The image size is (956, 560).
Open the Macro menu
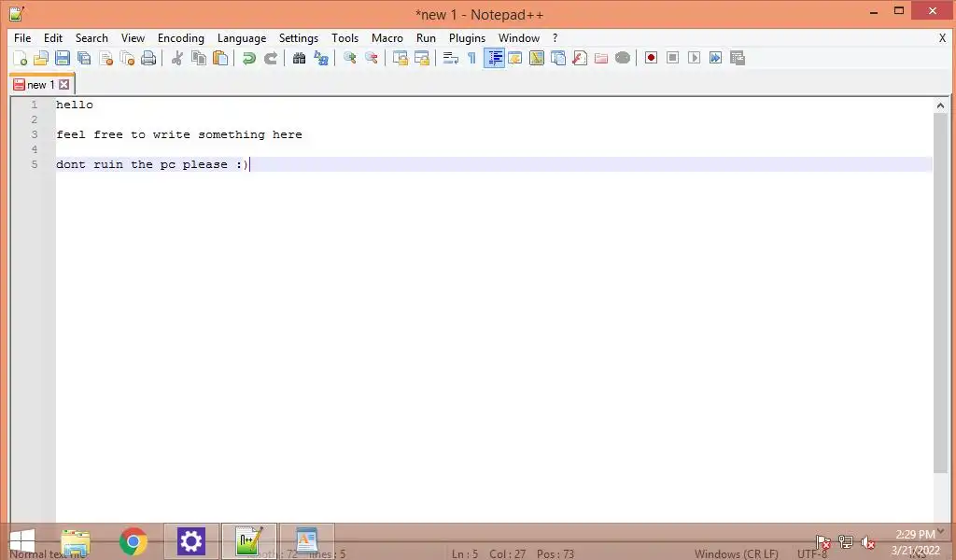pos(387,37)
